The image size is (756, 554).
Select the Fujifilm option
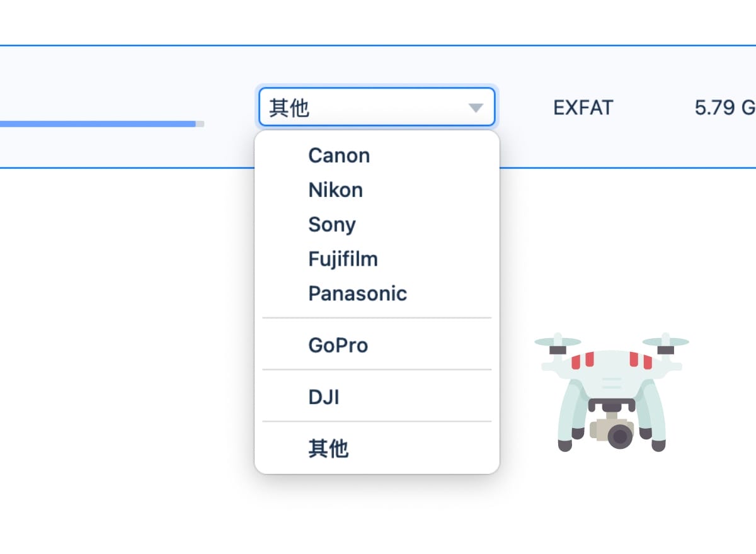tap(343, 259)
